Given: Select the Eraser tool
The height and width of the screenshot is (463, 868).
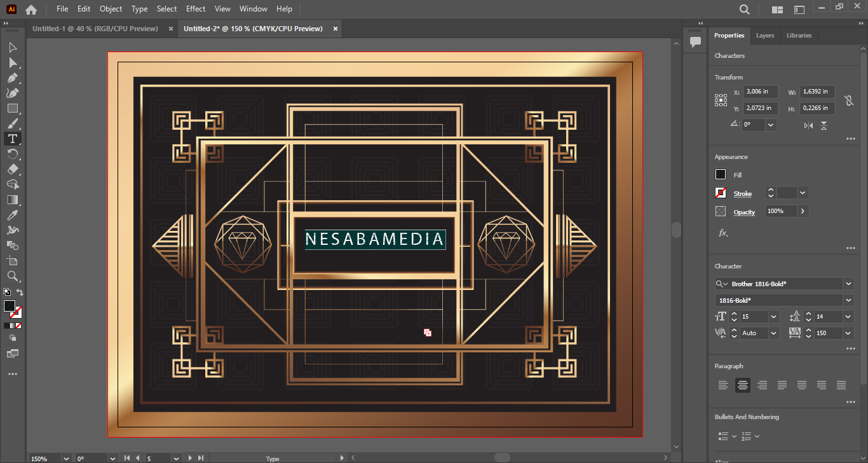Looking at the screenshot, I should 12,169.
